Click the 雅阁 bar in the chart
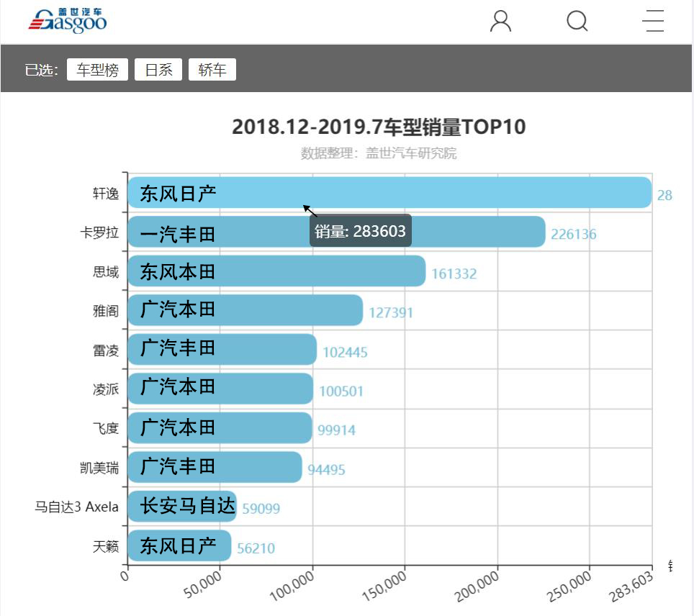Screen dimensions: 694x616 (x=245, y=310)
